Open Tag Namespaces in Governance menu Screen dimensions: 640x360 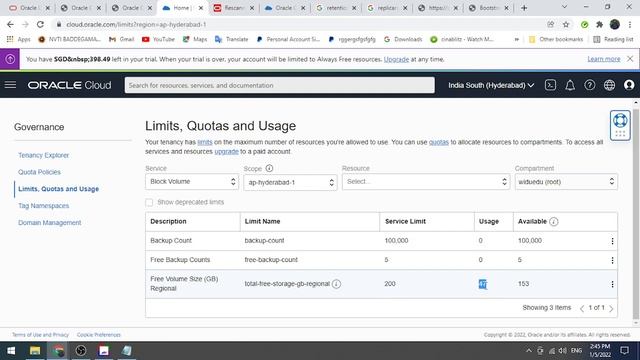click(44, 206)
